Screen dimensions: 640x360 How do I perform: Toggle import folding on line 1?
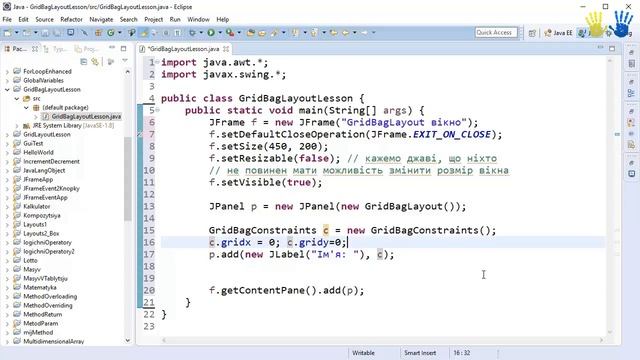pyautogui.click(x=157, y=62)
